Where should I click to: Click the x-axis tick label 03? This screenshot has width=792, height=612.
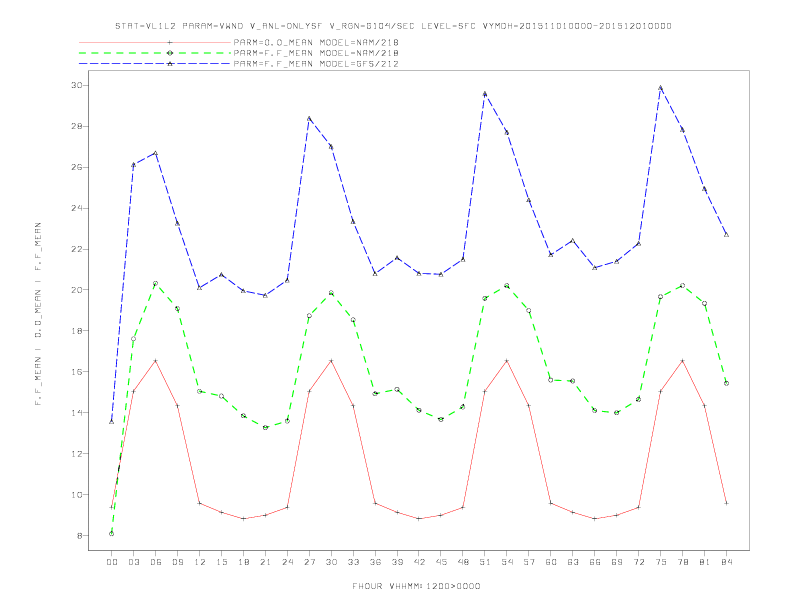tap(133, 562)
